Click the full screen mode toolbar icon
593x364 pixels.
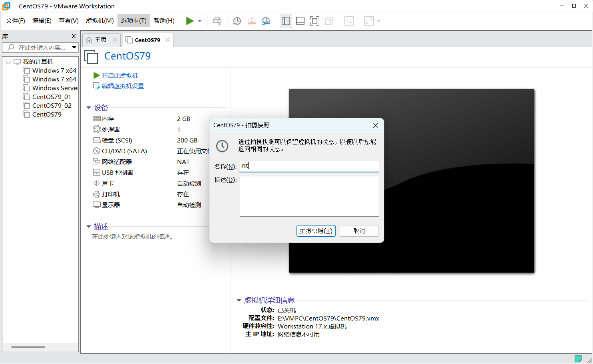coord(314,21)
